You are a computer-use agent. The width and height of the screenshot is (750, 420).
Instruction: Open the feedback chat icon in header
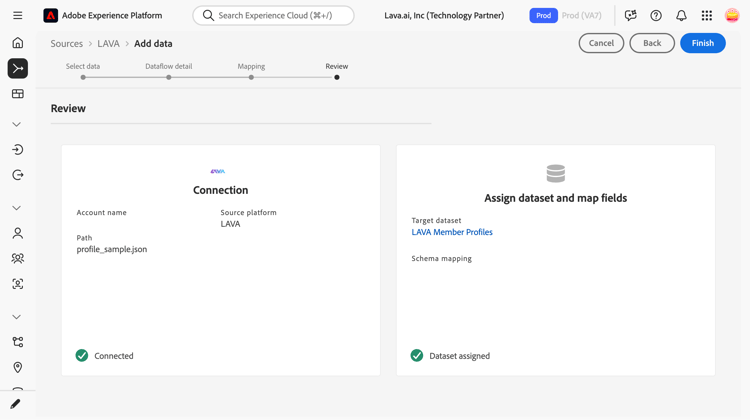(x=630, y=15)
